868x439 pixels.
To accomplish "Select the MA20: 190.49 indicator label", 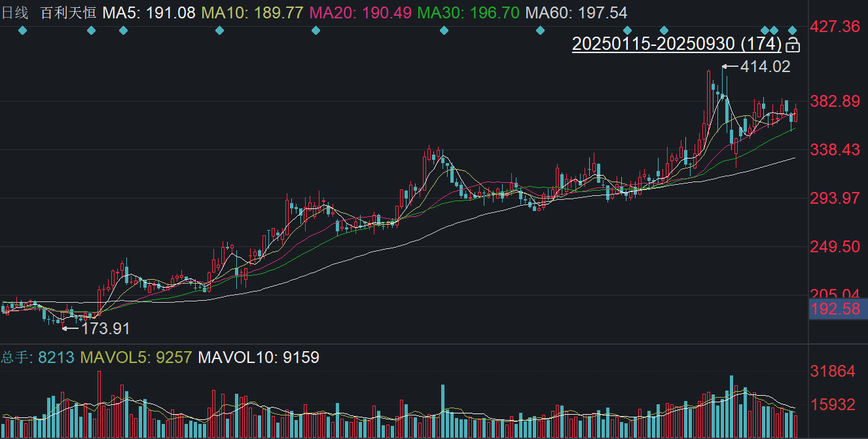I will click(359, 12).
